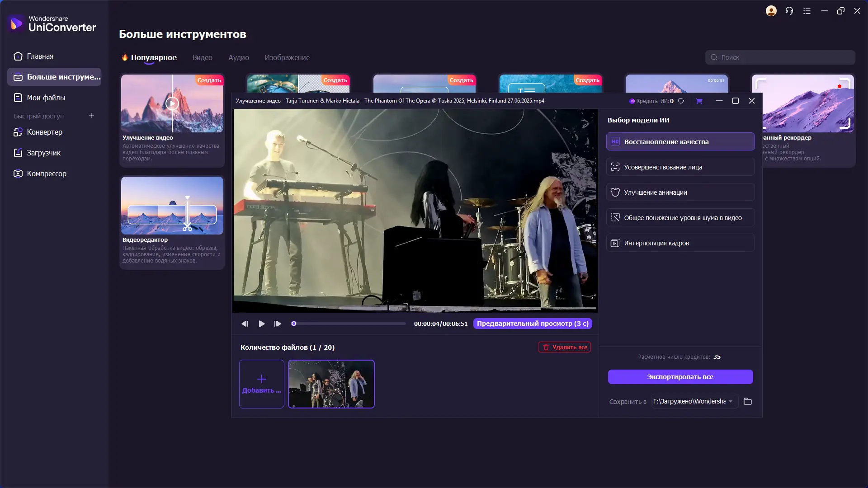Screen dimensions: 868x488
Task: Open the main menu list icon
Action: 807,11
